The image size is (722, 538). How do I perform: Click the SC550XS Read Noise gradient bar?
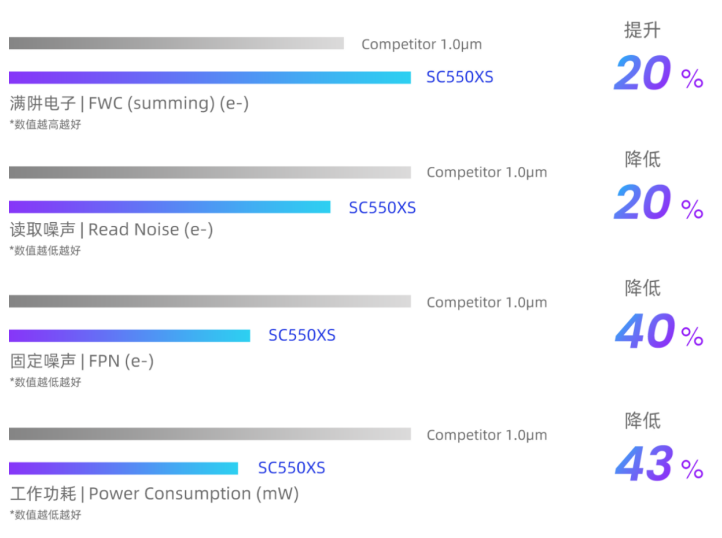(x=169, y=207)
